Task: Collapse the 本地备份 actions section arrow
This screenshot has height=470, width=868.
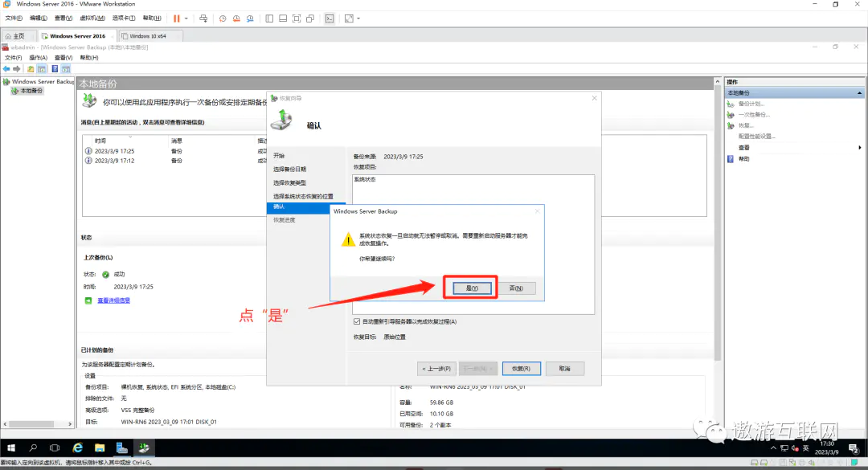Action: coord(859,93)
